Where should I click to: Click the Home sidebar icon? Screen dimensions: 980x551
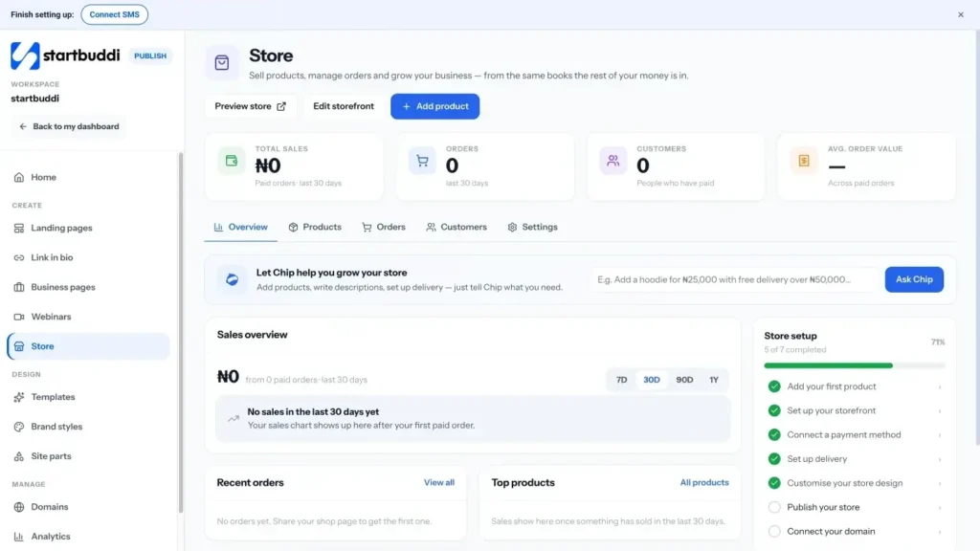tap(19, 177)
